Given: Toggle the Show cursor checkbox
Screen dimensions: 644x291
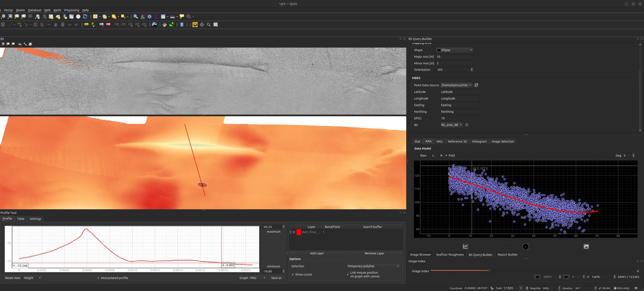Looking at the screenshot, I should pyautogui.click(x=293, y=275).
